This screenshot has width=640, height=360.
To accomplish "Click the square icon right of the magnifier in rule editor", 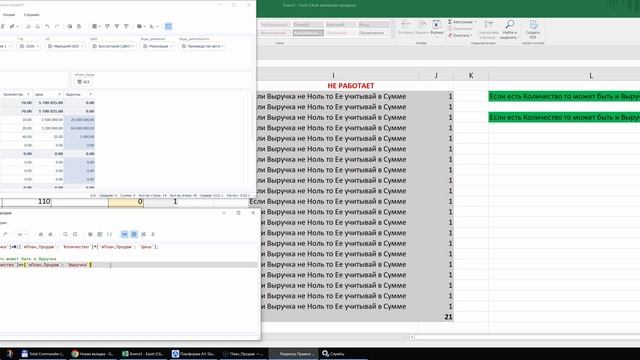I will point(75,234).
